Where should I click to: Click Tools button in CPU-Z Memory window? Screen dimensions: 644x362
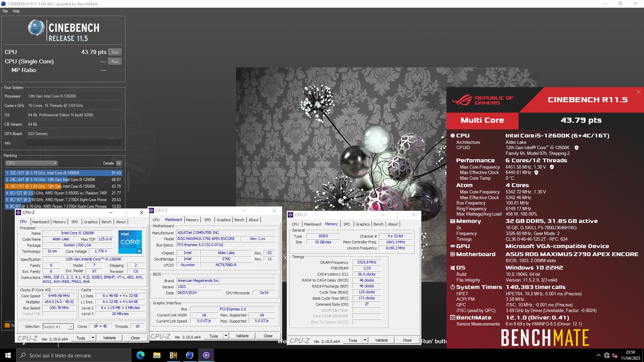pos(353,340)
